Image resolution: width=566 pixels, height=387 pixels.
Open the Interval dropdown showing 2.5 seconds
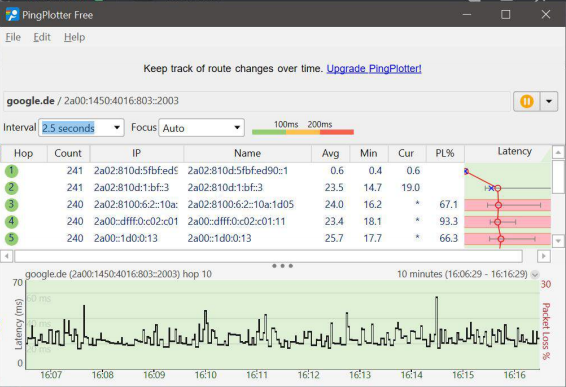click(81, 128)
